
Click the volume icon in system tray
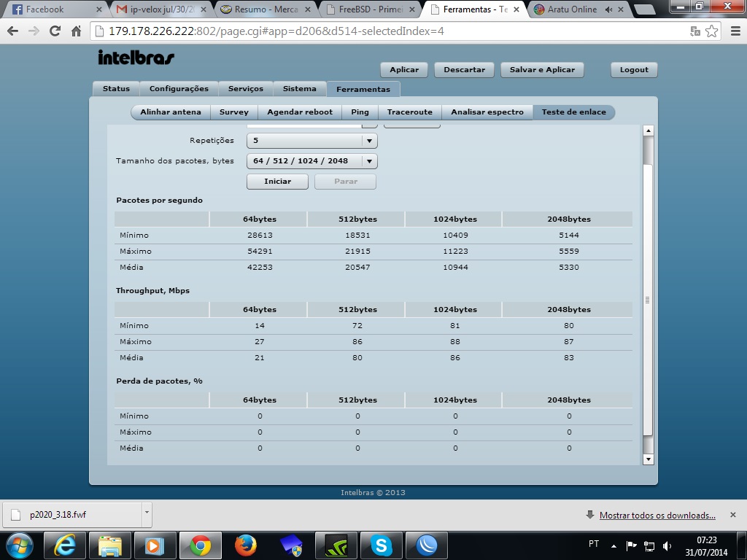pos(667,545)
